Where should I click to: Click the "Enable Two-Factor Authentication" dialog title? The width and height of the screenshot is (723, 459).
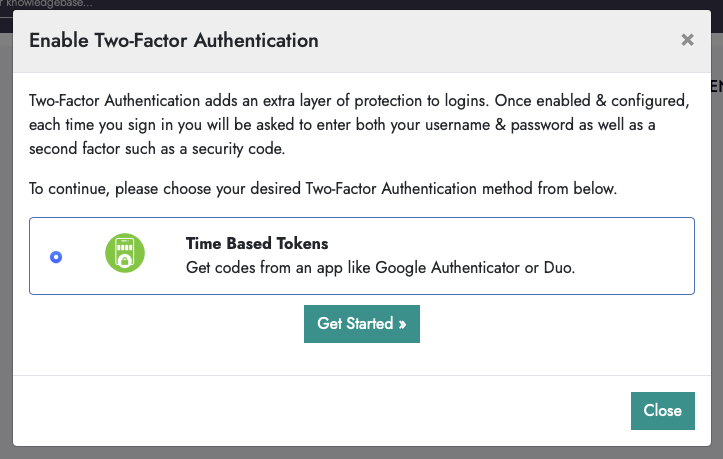point(174,41)
